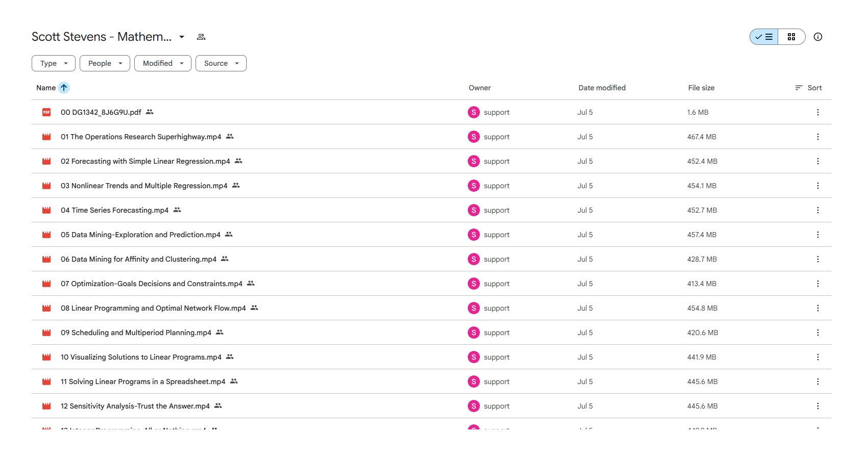Image resolution: width=868 pixels, height=457 pixels.
Task: Click support owner avatar on 11 Solving Linear Programs row
Action: click(474, 382)
